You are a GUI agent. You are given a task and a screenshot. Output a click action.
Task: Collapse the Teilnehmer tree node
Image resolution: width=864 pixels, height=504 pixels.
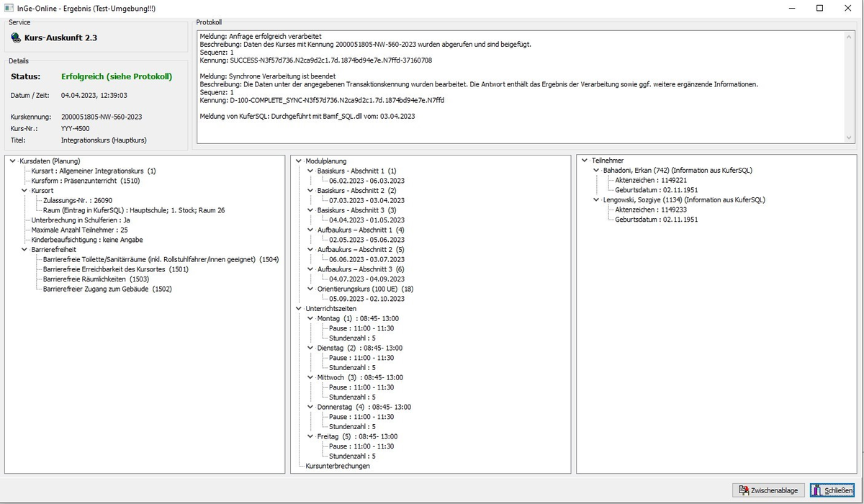[x=585, y=161]
